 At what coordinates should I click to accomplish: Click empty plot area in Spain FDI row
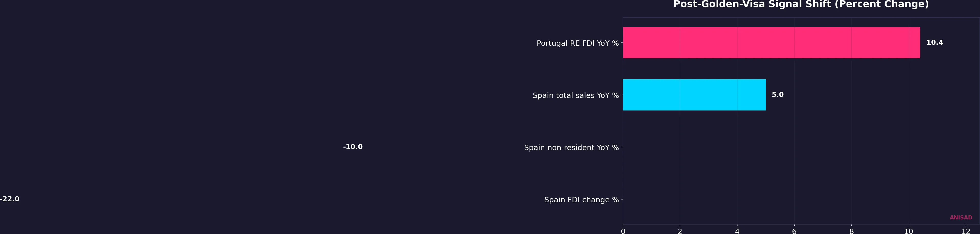[x=799, y=199]
